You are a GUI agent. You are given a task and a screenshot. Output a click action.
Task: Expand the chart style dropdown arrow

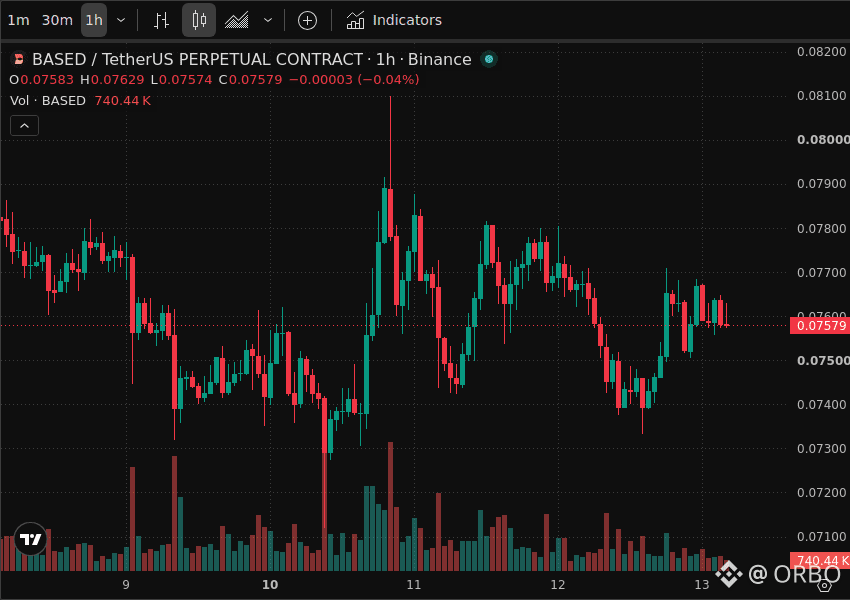click(x=268, y=21)
